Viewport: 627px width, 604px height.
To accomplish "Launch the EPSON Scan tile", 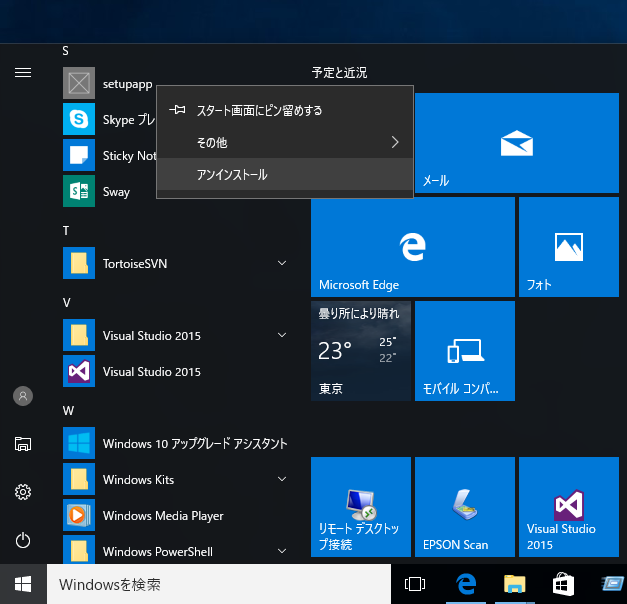I will click(x=465, y=507).
